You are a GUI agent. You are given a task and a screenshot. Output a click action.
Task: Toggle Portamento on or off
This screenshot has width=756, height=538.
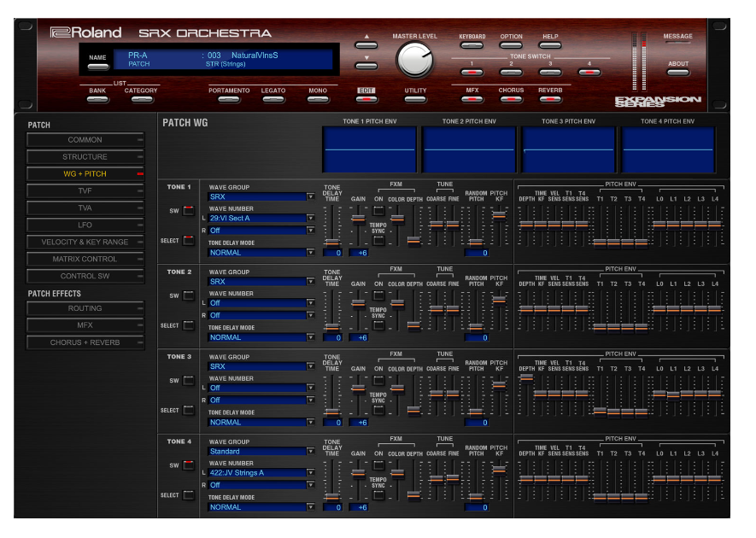(x=229, y=100)
